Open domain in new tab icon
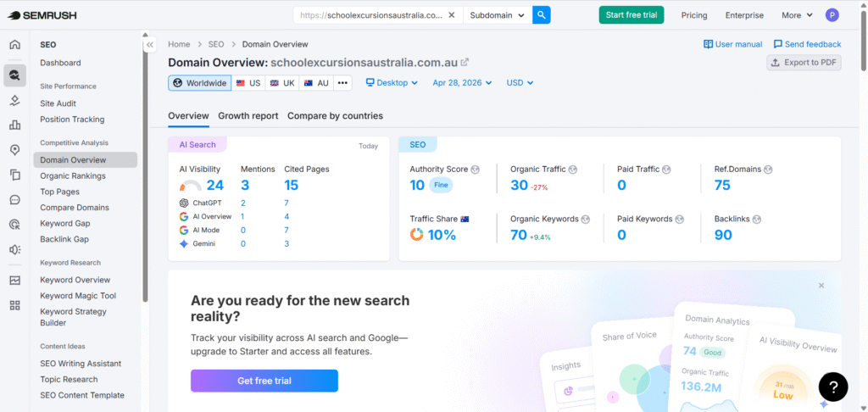The height and width of the screenshot is (412, 868). click(x=465, y=62)
